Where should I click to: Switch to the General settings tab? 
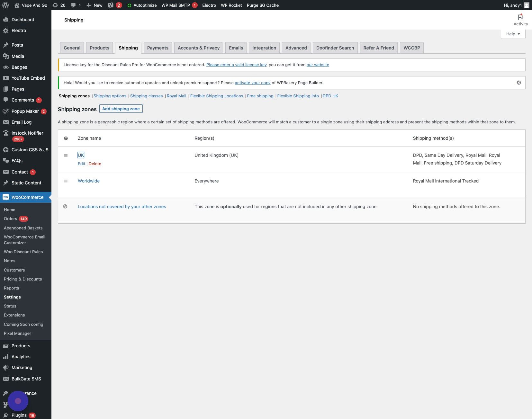pos(72,48)
